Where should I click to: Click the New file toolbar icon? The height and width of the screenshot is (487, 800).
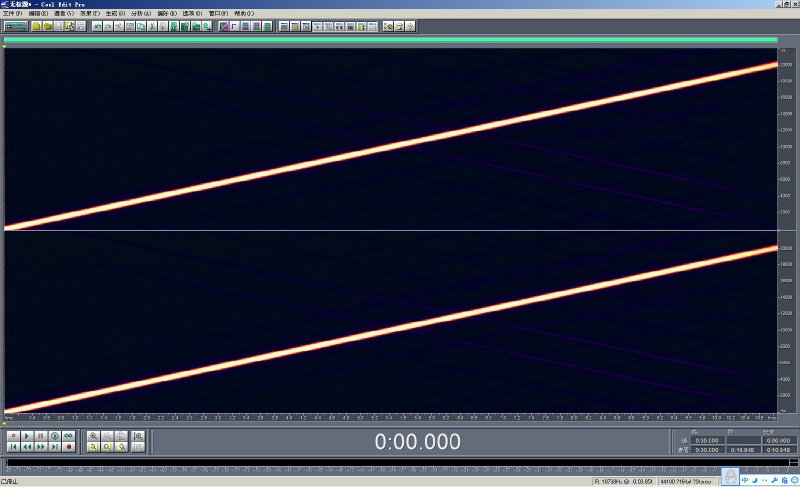click(36, 26)
